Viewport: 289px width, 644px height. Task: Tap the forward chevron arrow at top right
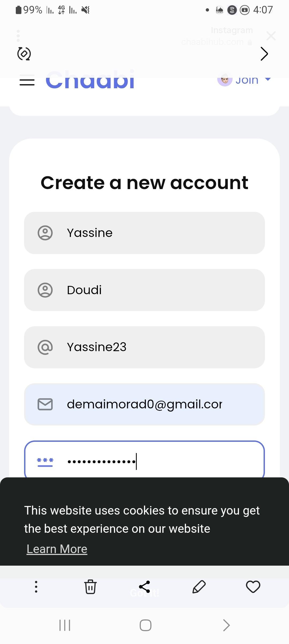coord(264,54)
